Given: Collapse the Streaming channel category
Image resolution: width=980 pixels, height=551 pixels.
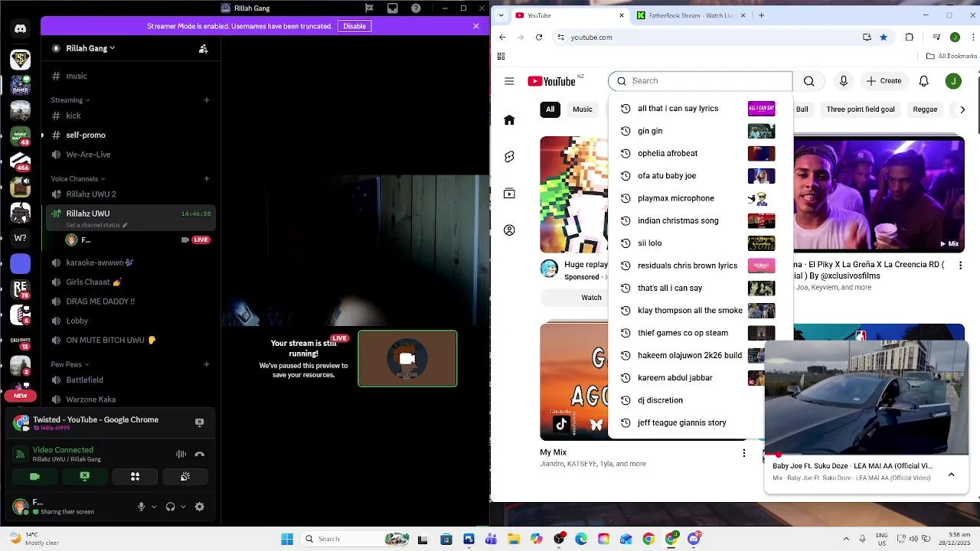Looking at the screenshot, I should [x=70, y=100].
